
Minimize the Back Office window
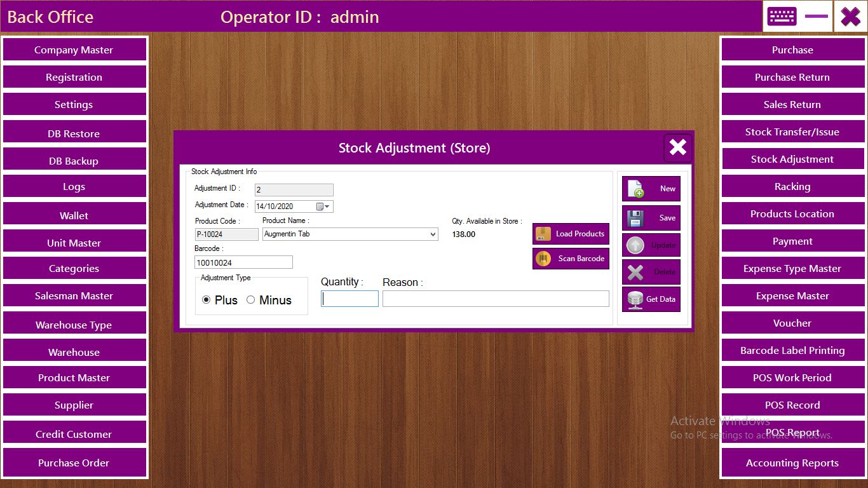pyautogui.click(x=816, y=17)
